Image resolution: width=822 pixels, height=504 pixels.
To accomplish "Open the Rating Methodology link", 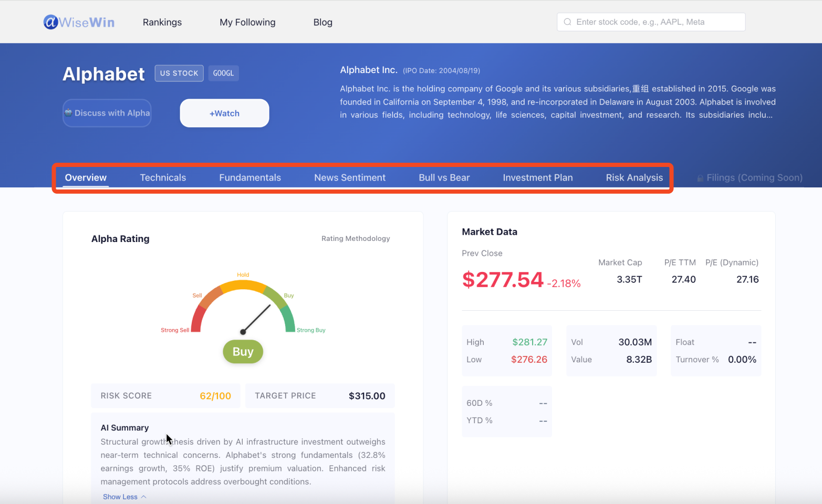I will click(356, 238).
